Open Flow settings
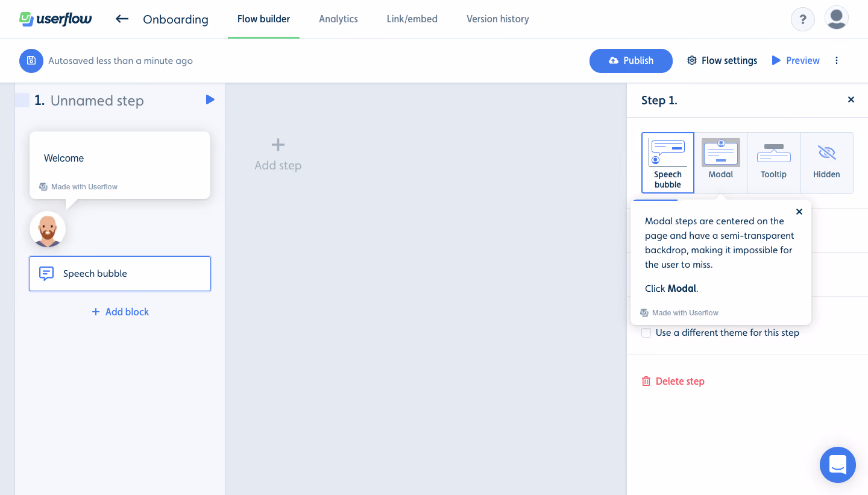 pos(722,61)
